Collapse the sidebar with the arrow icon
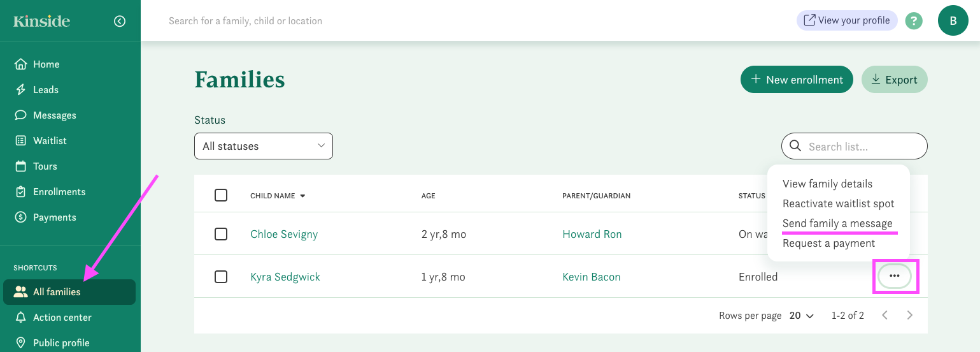980x352 pixels. point(120,21)
